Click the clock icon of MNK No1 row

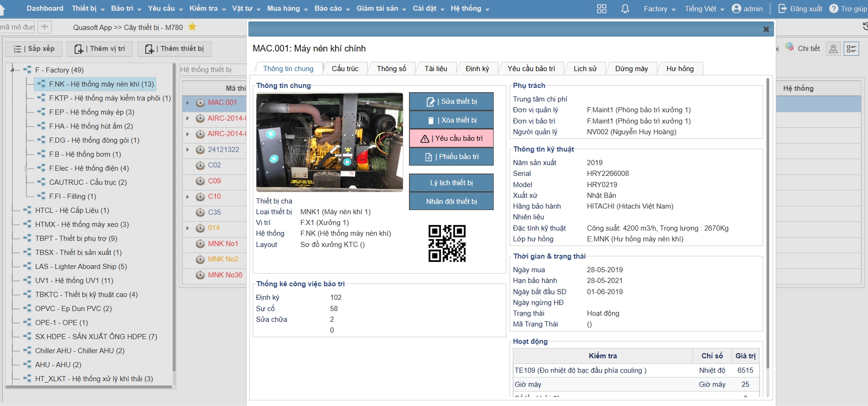tap(200, 244)
